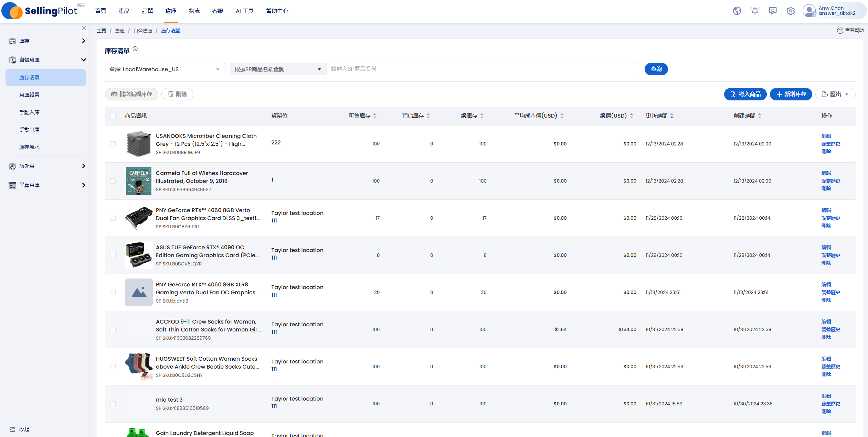Check the PNY RTX 4060 XLR8 row
This screenshot has width=868, height=437.
click(x=113, y=292)
